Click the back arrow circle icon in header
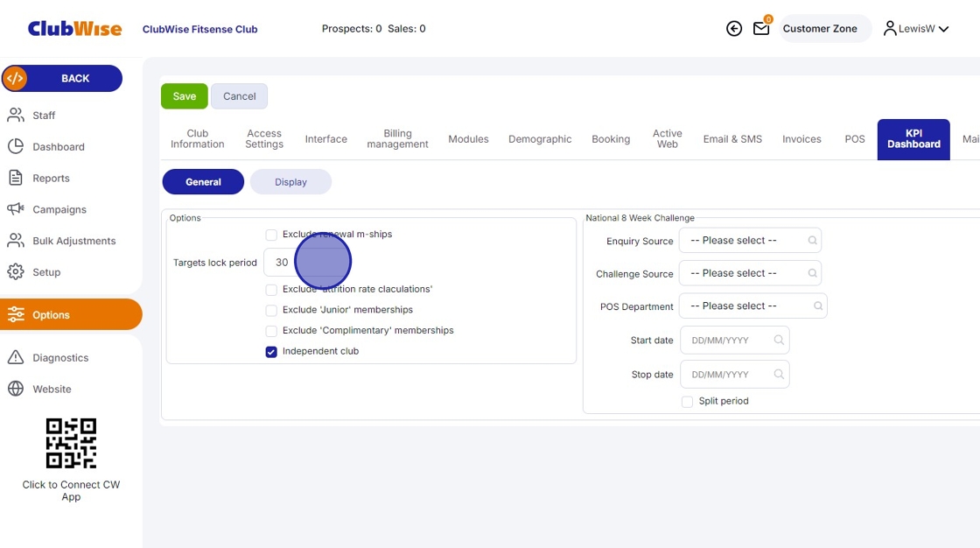Image resolution: width=980 pixels, height=548 pixels. [x=734, y=29]
